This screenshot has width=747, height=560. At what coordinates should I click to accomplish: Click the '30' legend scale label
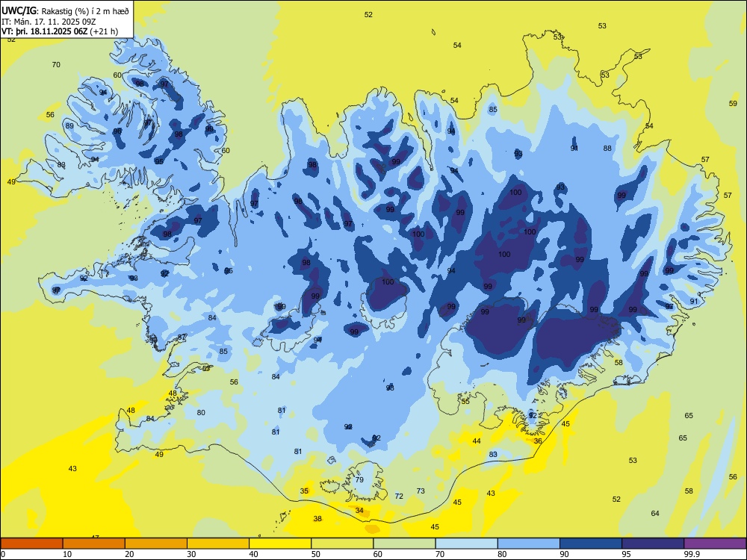191,554
